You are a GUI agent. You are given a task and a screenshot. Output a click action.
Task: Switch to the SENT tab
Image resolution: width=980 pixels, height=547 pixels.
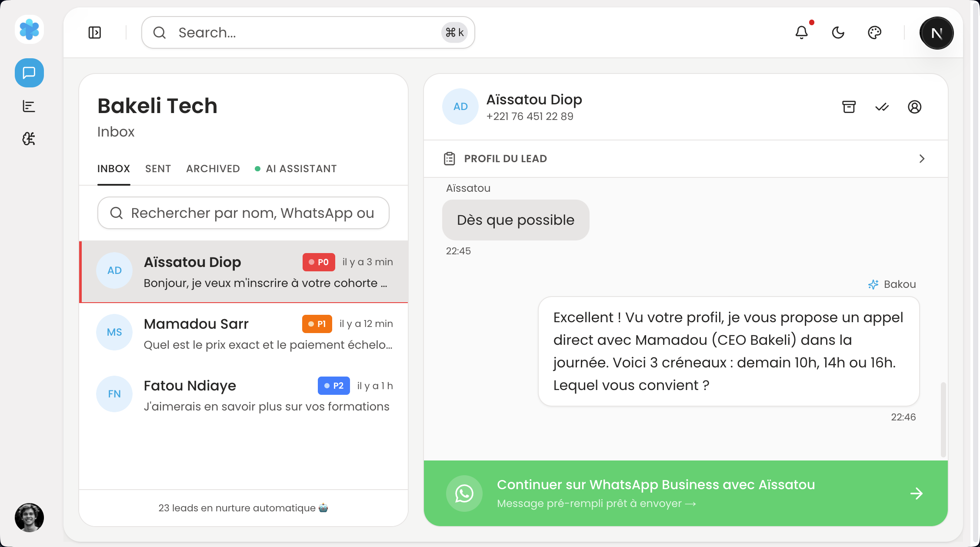pyautogui.click(x=158, y=169)
